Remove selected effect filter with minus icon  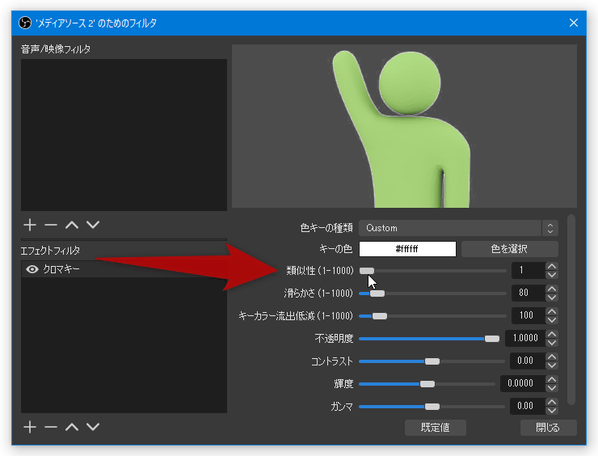pyautogui.click(x=51, y=427)
